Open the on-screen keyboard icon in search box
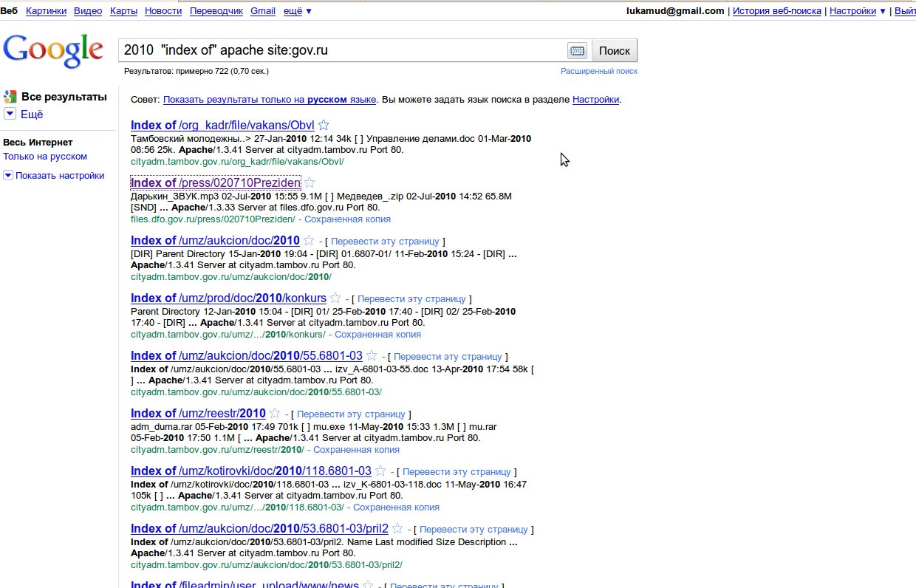 (x=577, y=51)
